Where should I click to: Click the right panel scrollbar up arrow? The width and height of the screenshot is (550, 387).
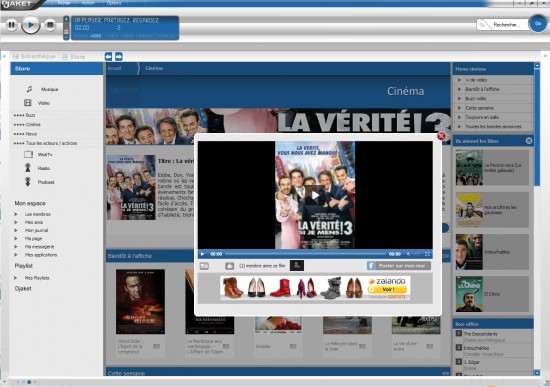(x=537, y=65)
